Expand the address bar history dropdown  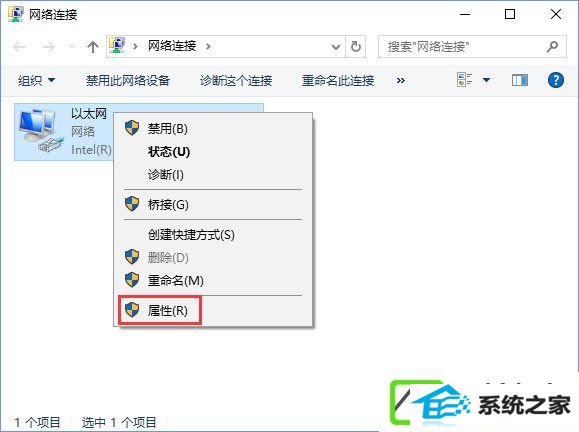pyautogui.click(x=336, y=47)
